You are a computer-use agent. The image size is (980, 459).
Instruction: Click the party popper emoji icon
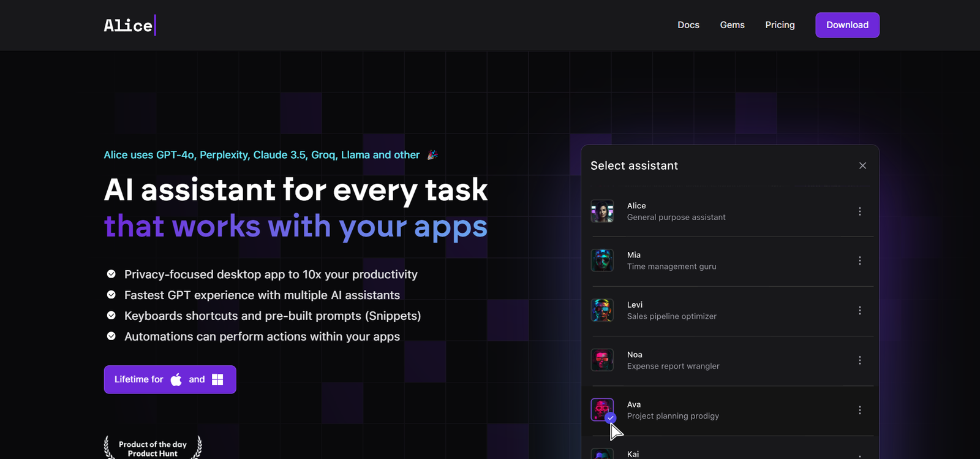(x=432, y=155)
